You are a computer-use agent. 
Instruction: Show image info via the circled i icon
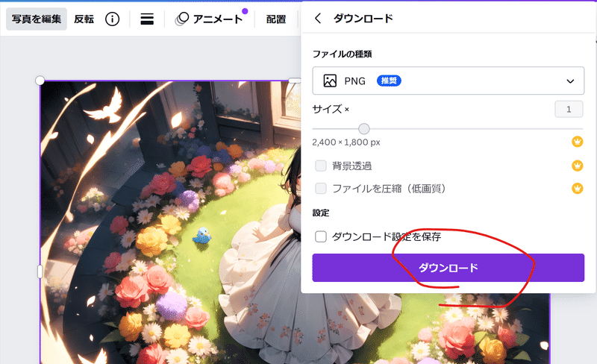(x=112, y=19)
